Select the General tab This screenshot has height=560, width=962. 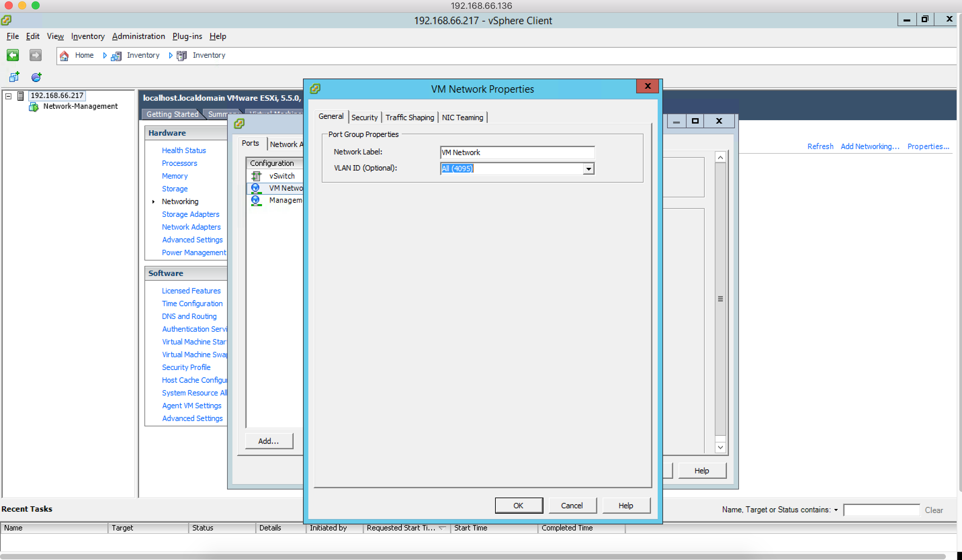[x=331, y=116]
